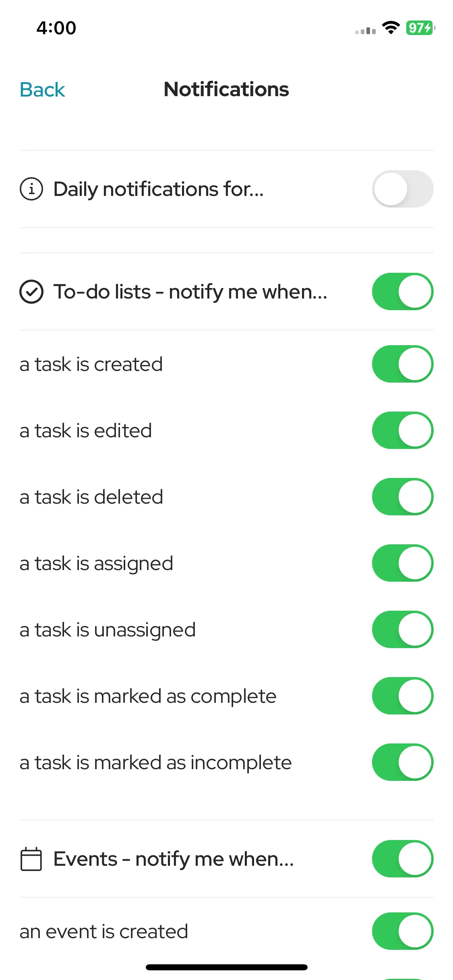Disable the Events notify me when toggle
The width and height of the screenshot is (453, 980).
click(x=403, y=859)
